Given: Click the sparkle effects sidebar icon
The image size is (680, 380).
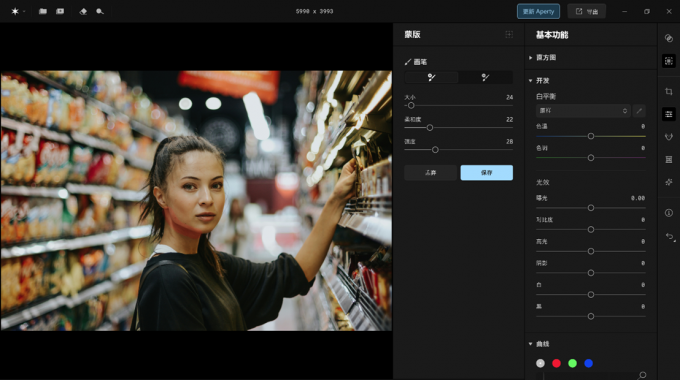Looking at the screenshot, I should click(x=669, y=182).
